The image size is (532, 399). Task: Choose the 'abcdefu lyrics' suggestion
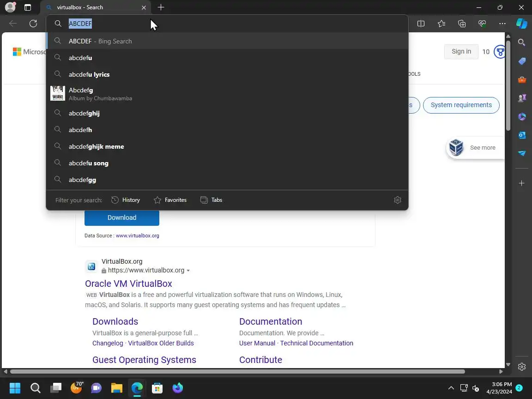tap(227, 74)
